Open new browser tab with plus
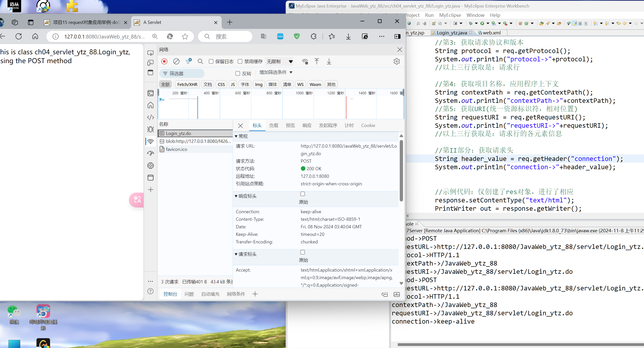The image size is (644, 348). pos(229,22)
